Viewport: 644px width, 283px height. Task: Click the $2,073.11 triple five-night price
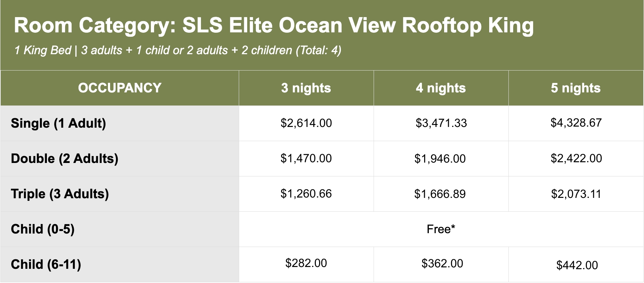pyautogui.click(x=576, y=194)
